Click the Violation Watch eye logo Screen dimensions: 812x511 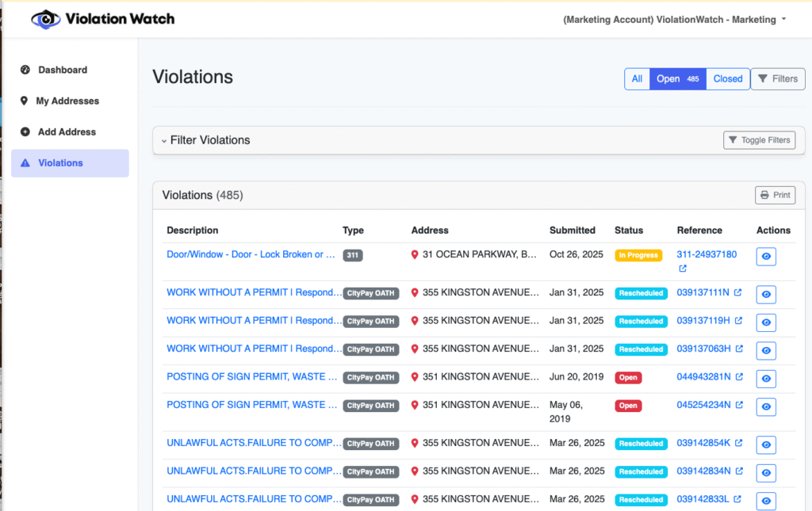(x=46, y=19)
